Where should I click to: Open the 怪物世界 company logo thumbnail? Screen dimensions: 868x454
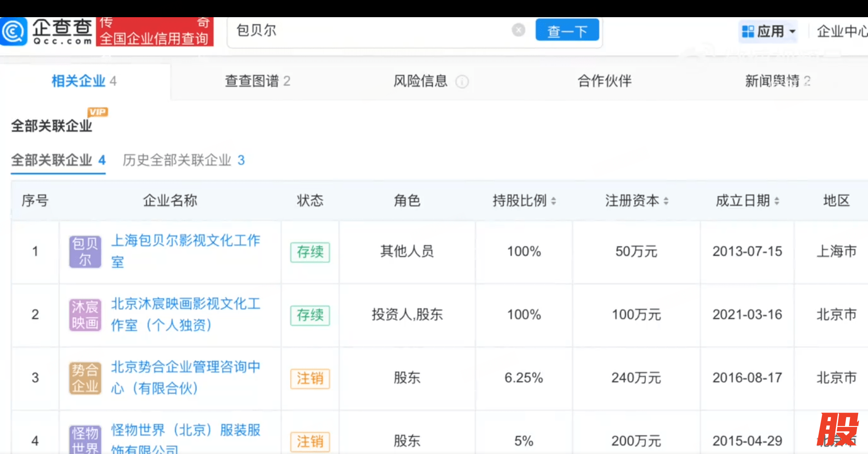tap(85, 440)
